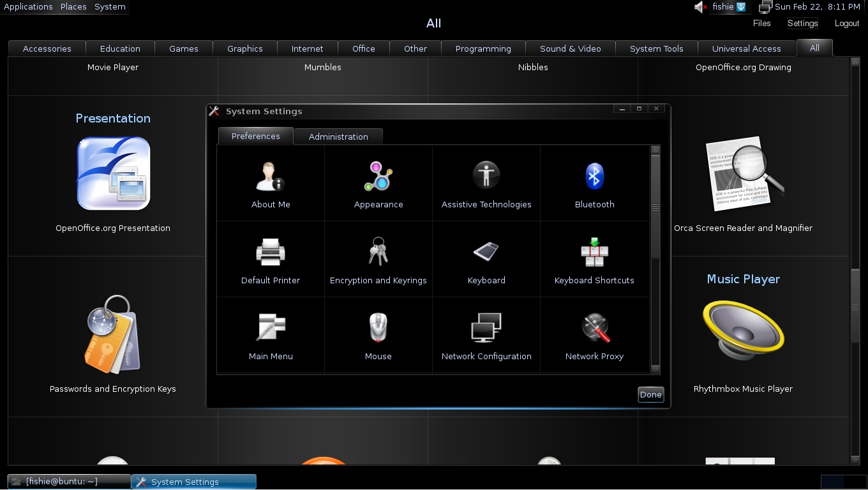Launch Assistive Technologies preferences
The height and width of the screenshot is (490, 868).
click(x=486, y=175)
